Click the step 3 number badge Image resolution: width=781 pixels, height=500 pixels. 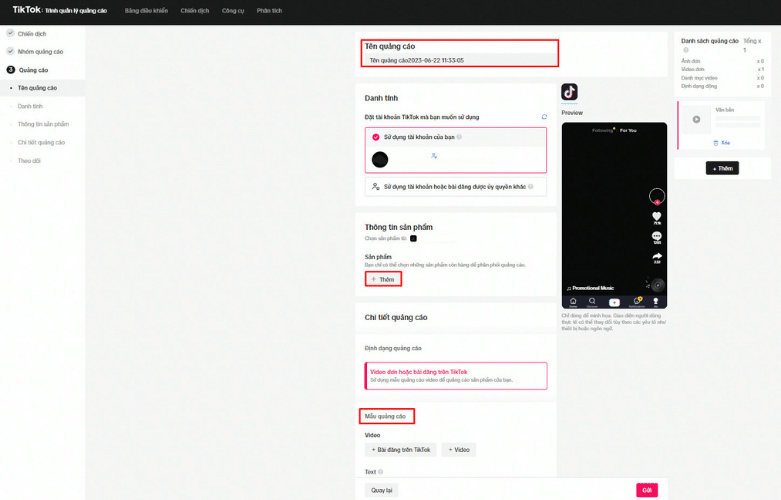click(x=10, y=70)
